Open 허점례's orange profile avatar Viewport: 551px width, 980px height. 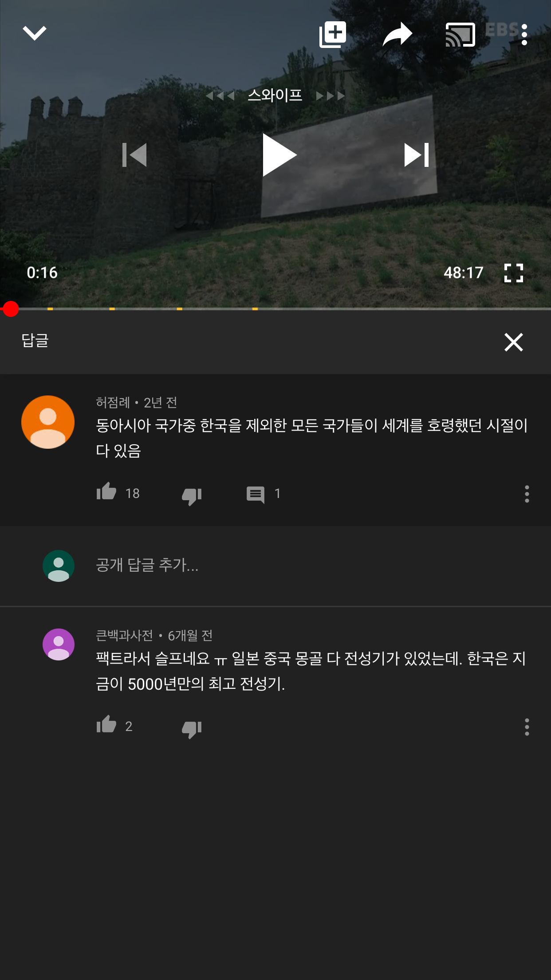pyautogui.click(x=48, y=422)
